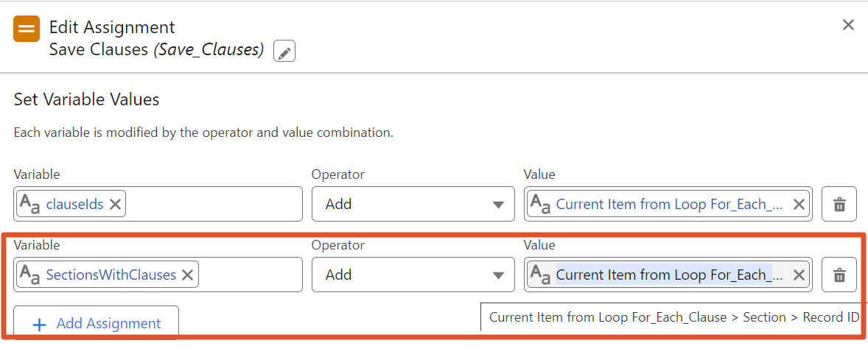Viewport: 868px width, 357px height.
Task: Select the SectionsWithClauses pill text
Action: coord(111,275)
